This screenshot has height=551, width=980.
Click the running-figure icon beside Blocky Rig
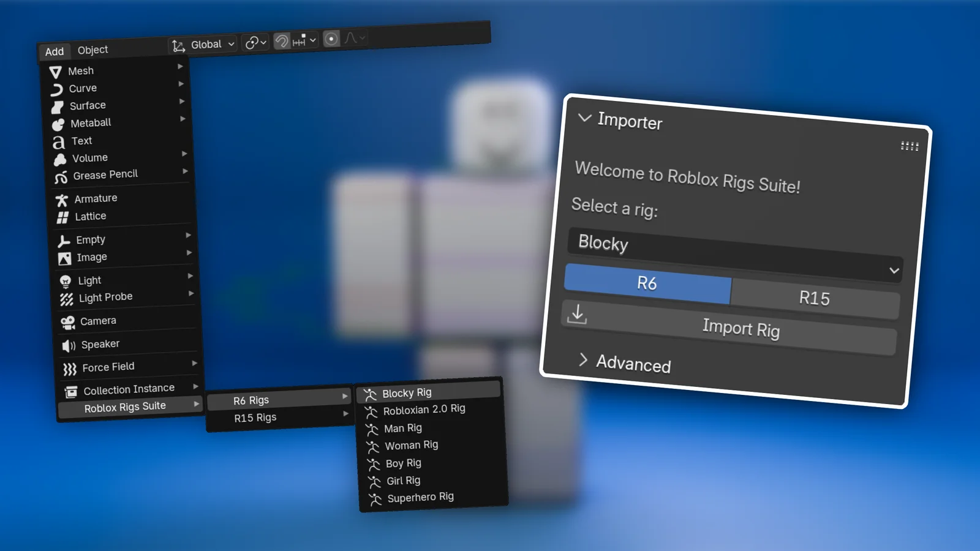pos(371,393)
